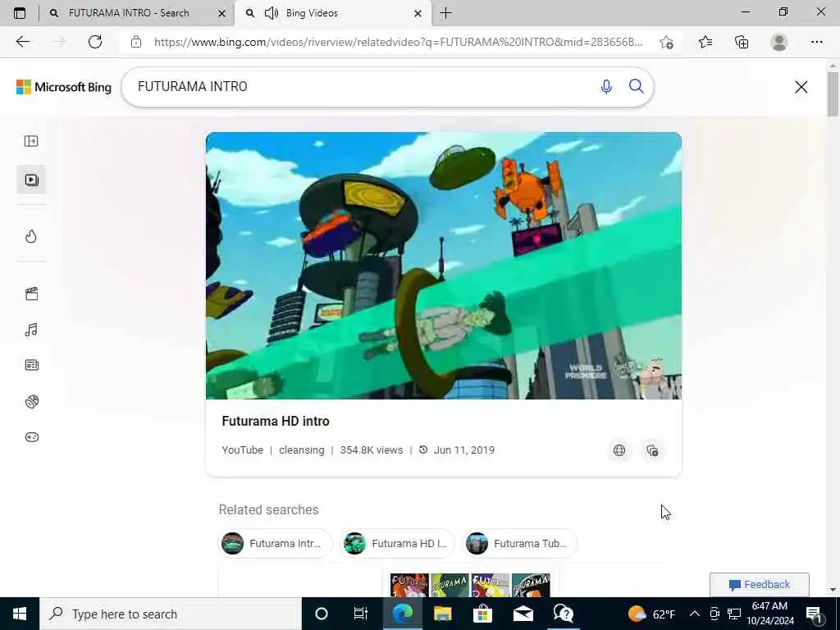Open Settings and more menu
840x630 pixels.
pos(816,42)
